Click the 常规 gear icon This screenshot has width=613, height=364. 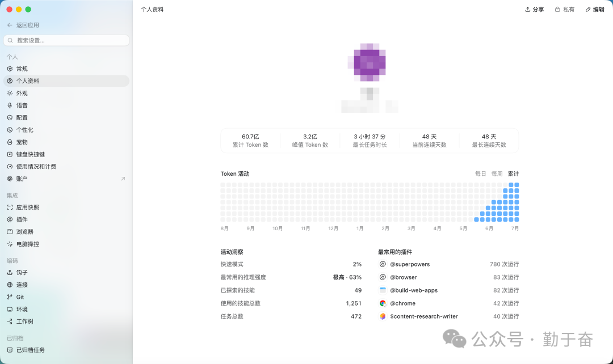click(x=10, y=69)
